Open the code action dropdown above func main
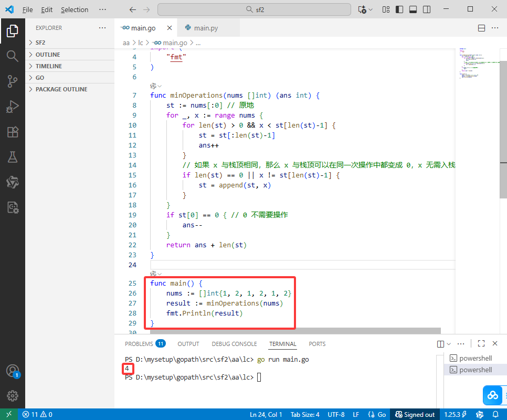The image size is (507, 420). coord(156,274)
